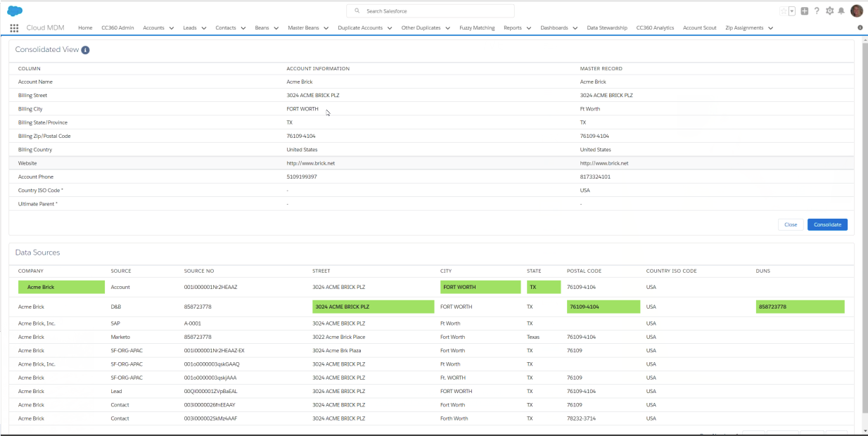Screen dimensions: 868x436
Task: Open the notifications bell
Action: coord(841,11)
